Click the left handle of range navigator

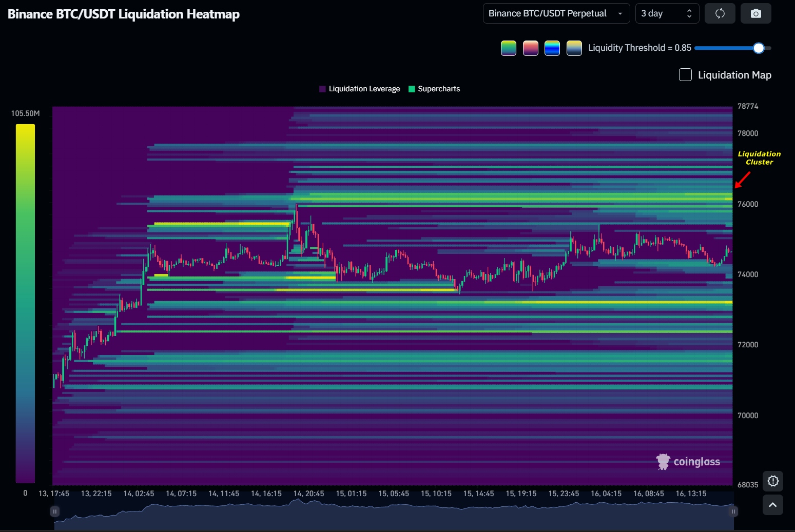(54, 511)
